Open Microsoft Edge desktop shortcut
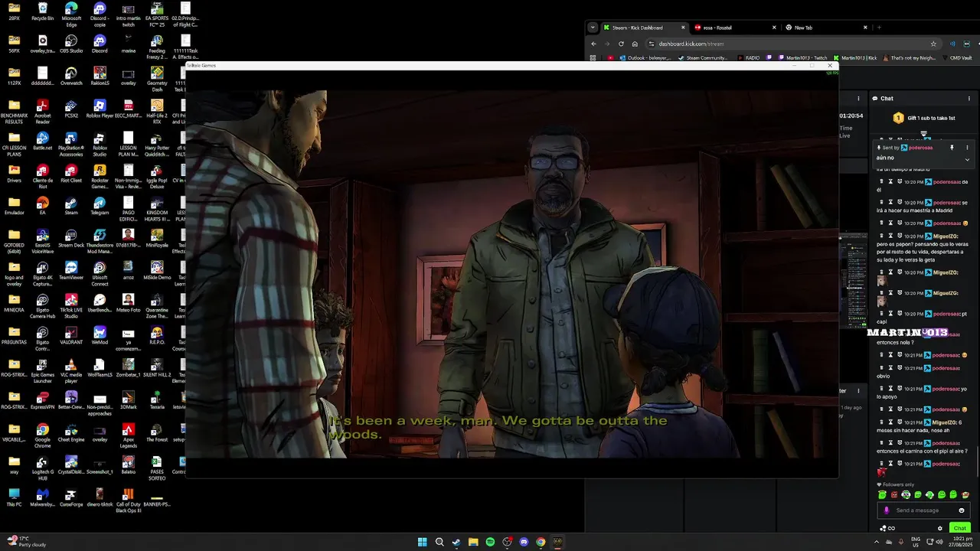 [x=71, y=14]
